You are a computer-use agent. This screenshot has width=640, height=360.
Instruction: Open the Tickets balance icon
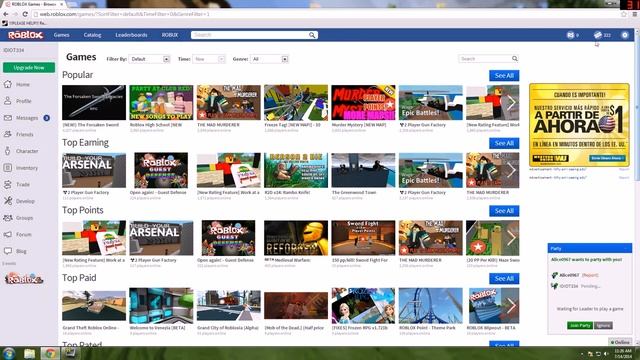[x=598, y=35]
